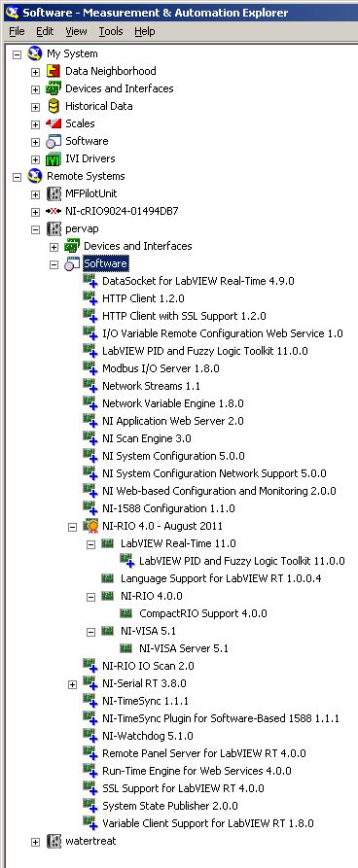Click the Software icon under pervap
Screen dimensions: 358x868
71,263
